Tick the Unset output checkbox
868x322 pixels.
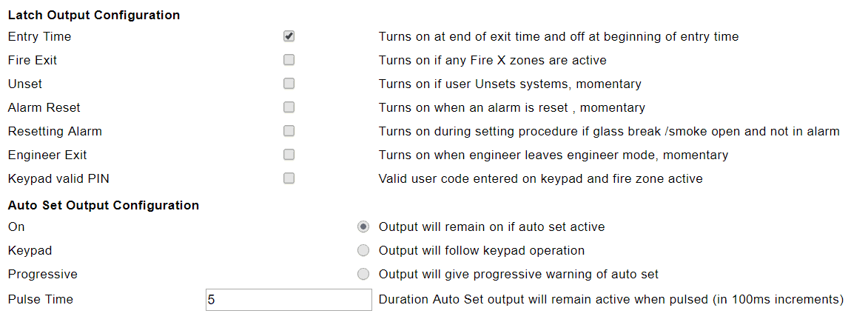tap(289, 84)
